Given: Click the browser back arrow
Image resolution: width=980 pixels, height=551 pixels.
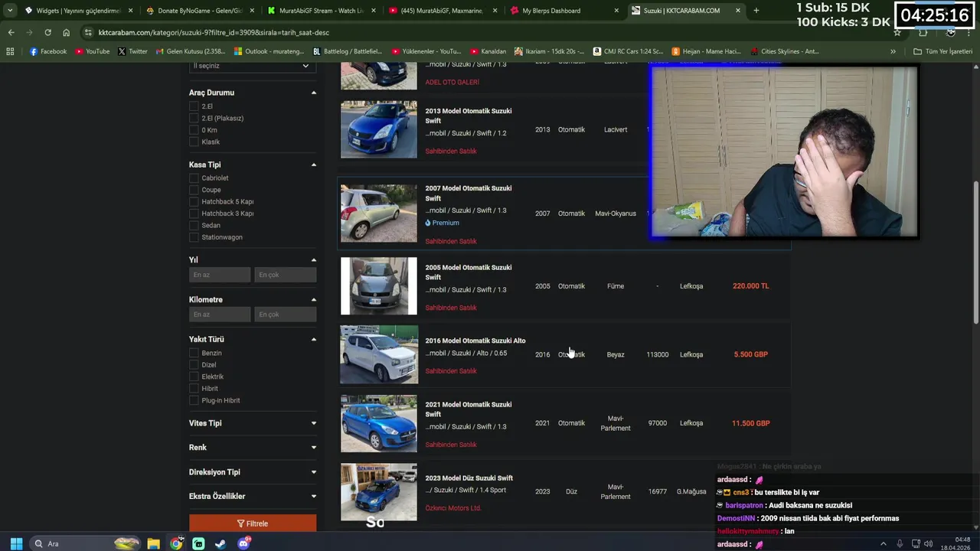Looking at the screenshot, I should pyautogui.click(x=11, y=32).
